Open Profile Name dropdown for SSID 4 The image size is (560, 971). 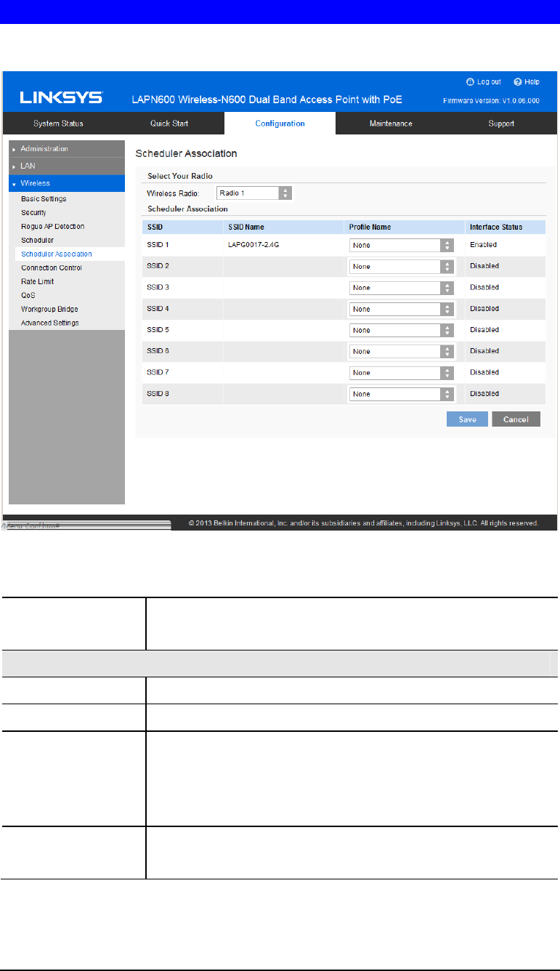402,309
